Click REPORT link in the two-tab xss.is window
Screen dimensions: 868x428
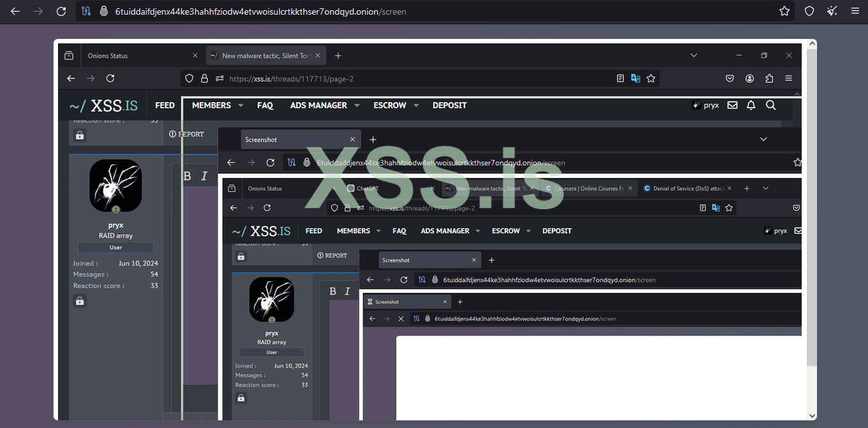click(x=187, y=134)
